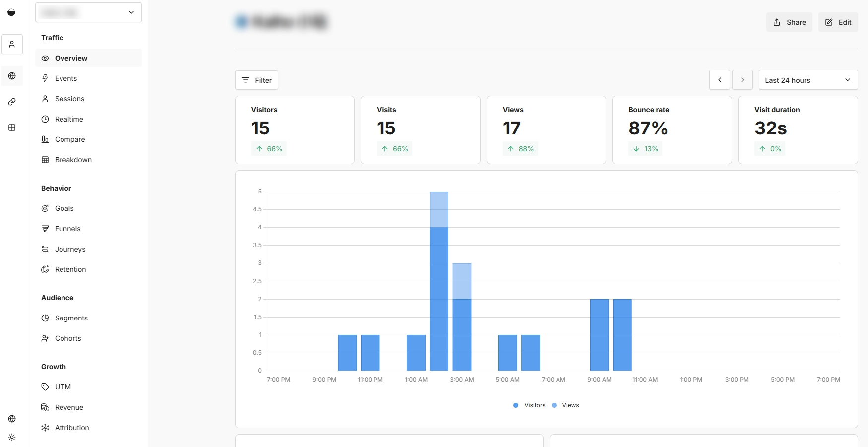
Task: Select the Bounce rate metric card
Action: tap(672, 130)
